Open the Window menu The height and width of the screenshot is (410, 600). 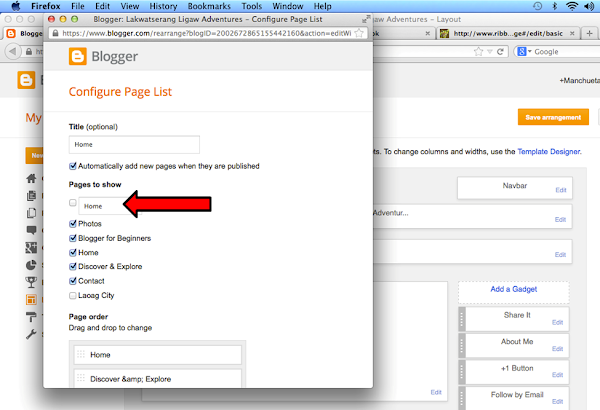[288, 6]
